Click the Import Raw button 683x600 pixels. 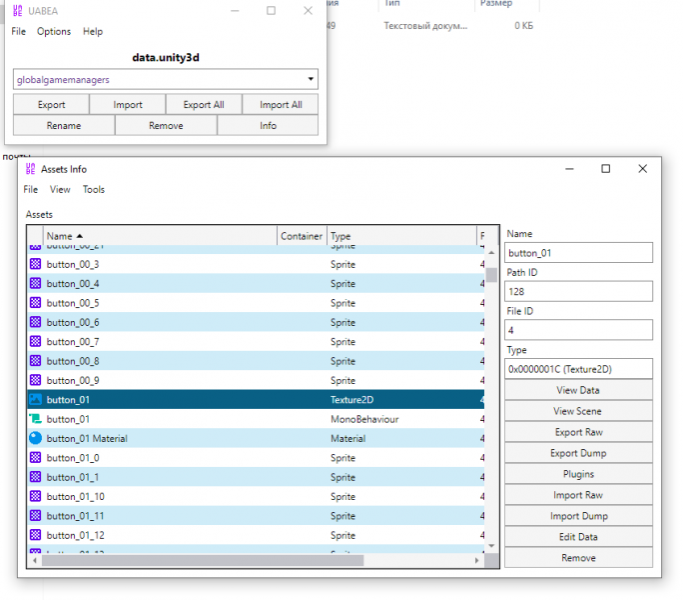point(578,495)
